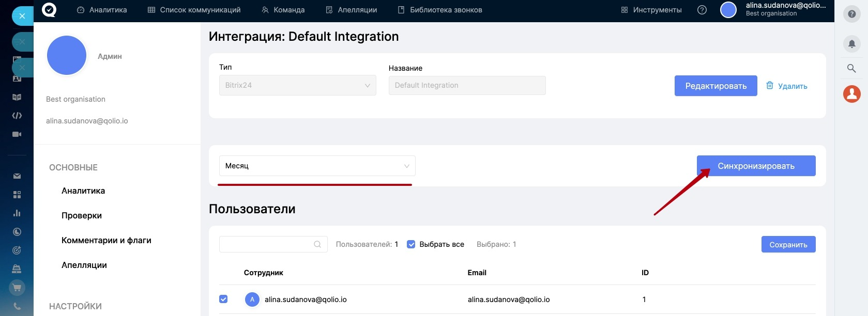Viewport: 868px width, 316px height.
Task: Open search with the magnifier icon
Action: point(851,68)
